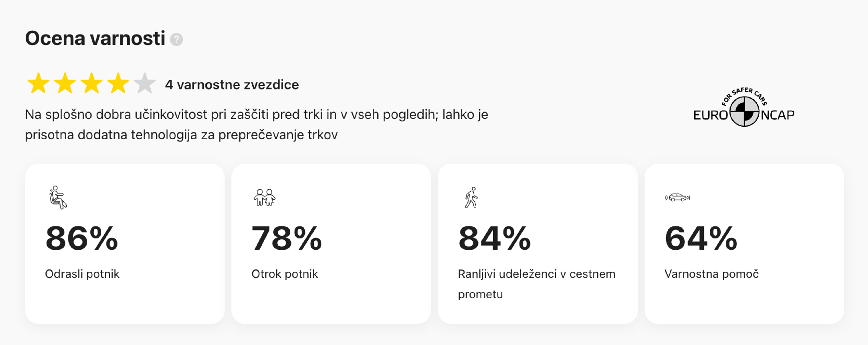The image size is (868, 345).
Task: Click the 4 varnostne zvezdice label
Action: (x=232, y=85)
